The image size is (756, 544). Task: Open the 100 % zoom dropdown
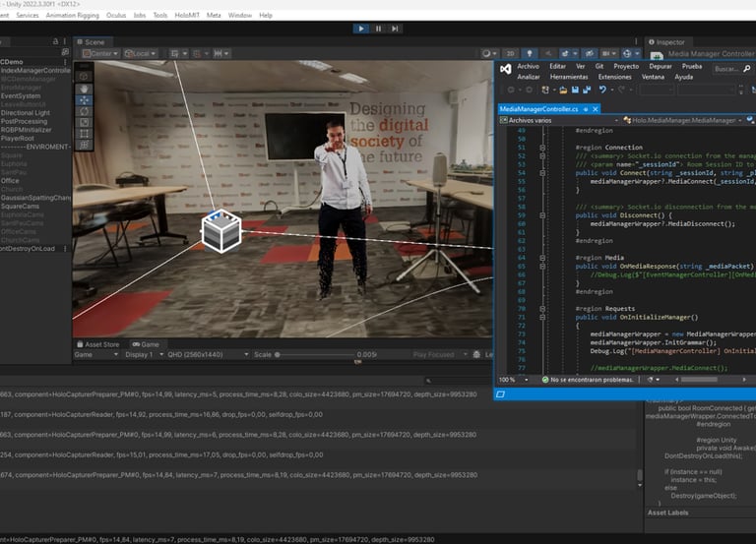[513, 380]
